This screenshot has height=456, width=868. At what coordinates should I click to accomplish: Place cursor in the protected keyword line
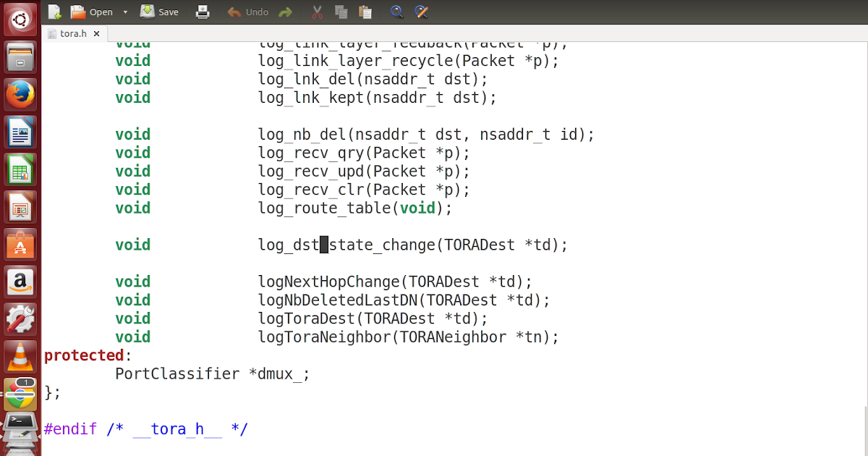tap(85, 355)
